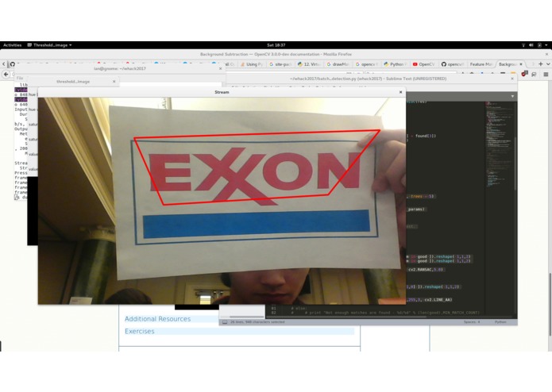Click the battery icon in the top bar
The height and width of the screenshot is (392, 552).
click(539, 45)
